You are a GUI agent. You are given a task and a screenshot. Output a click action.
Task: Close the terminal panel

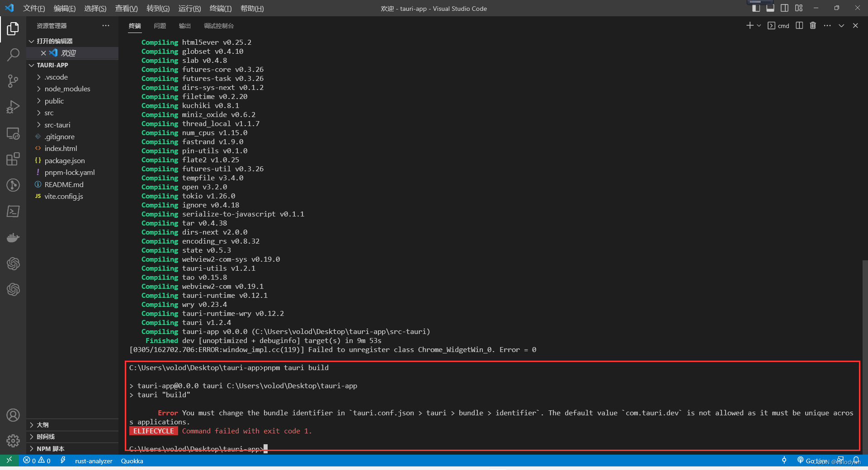tap(855, 26)
